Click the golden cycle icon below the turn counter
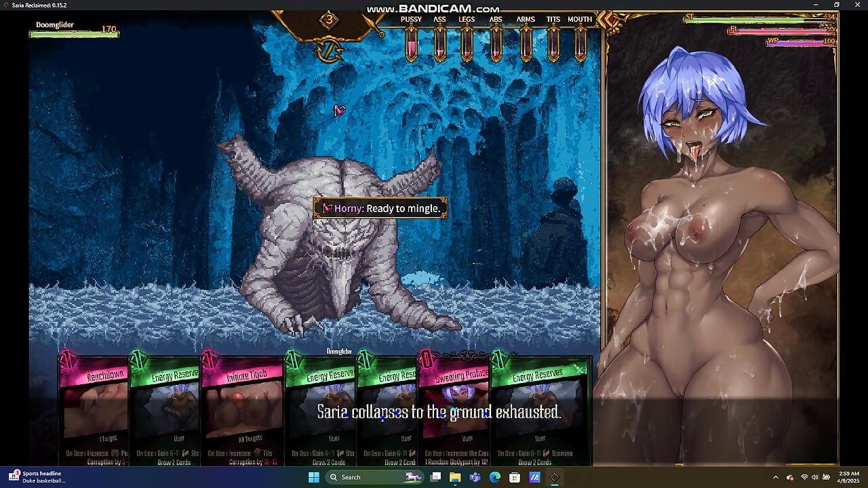Screen dimensions: 868x488 (329, 51)
